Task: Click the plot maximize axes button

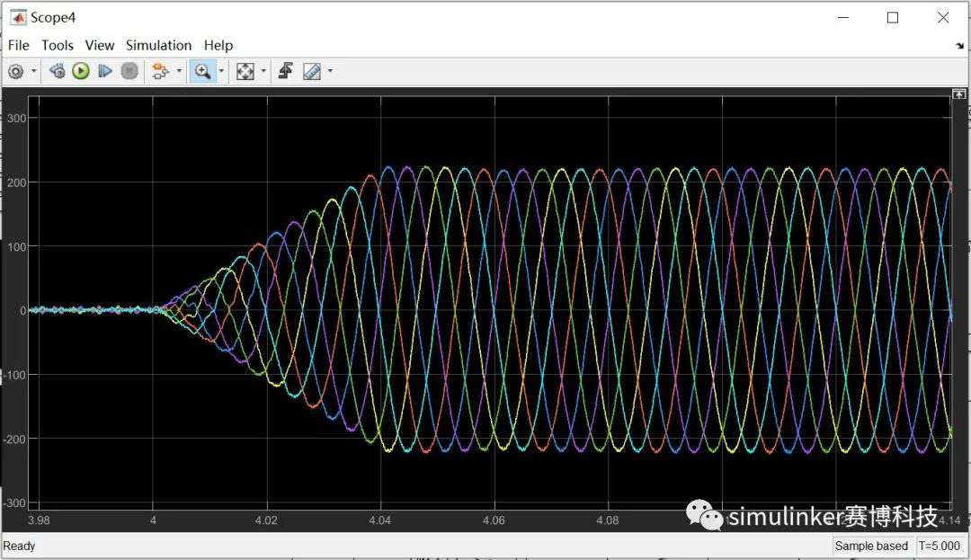Action: pyautogui.click(x=958, y=94)
